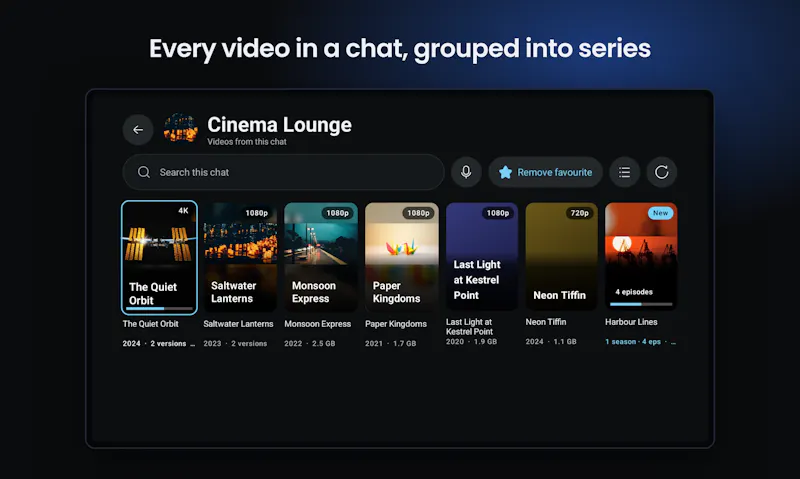This screenshot has height=479, width=800.
Task: Click the New badge on Harbour Lines
Action: (x=660, y=213)
